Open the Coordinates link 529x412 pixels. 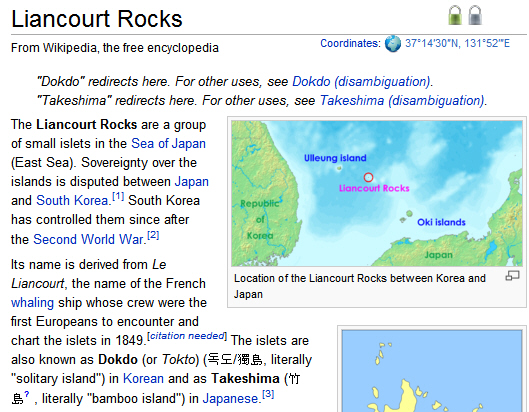tap(350, 44)
